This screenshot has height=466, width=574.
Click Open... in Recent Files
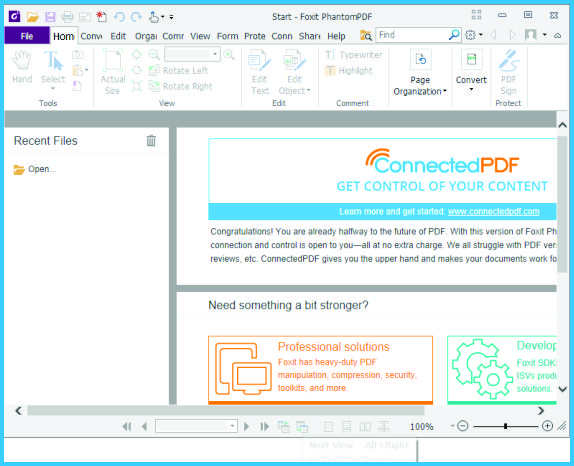click(35, 169)
